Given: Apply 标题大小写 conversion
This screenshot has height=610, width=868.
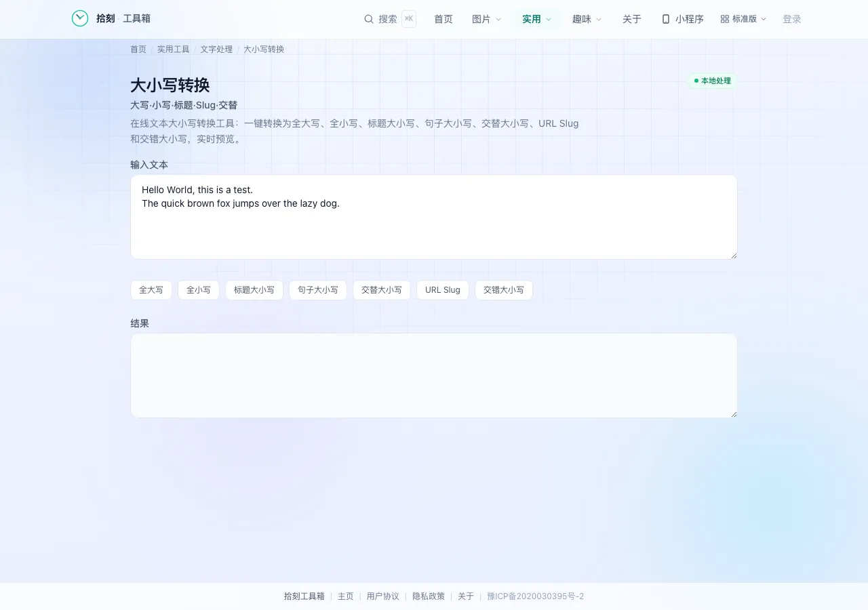Looking at the screenshot, I should pyautogui.click(x=254, y=290).
